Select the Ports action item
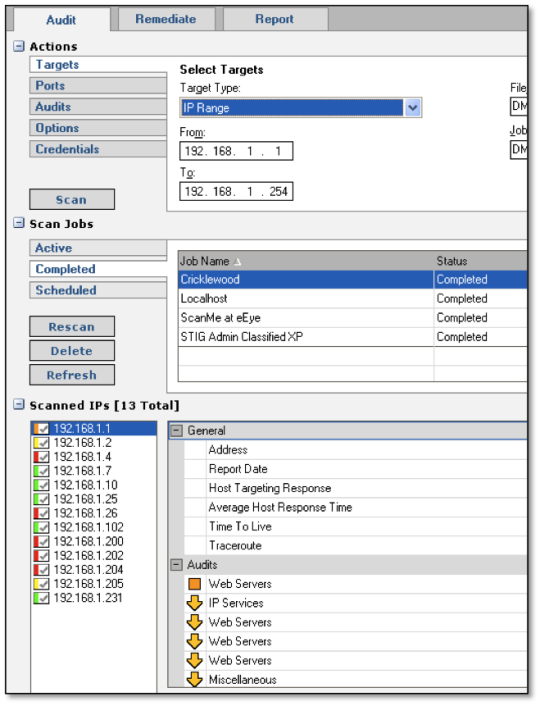 click(98, 86)
